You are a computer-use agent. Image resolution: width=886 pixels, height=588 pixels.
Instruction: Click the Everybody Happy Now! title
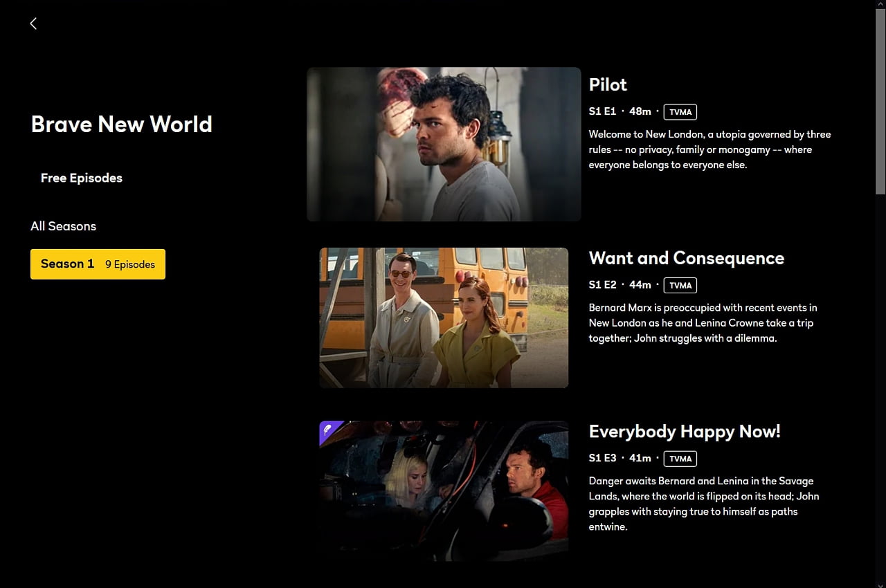pyautogui.click(x=685, y=432)
